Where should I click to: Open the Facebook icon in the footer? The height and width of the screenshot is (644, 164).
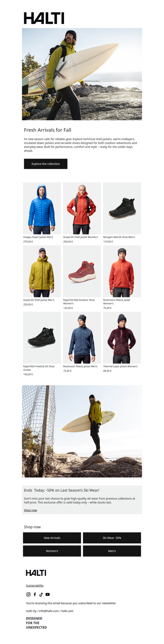click(35, 594)
